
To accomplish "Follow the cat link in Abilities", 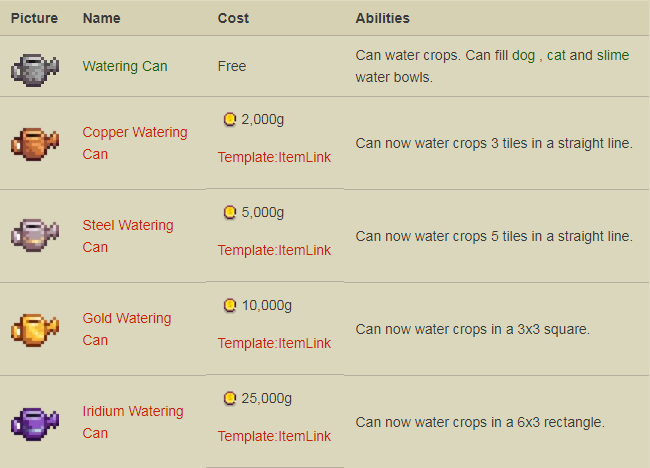I will [557, 55].
